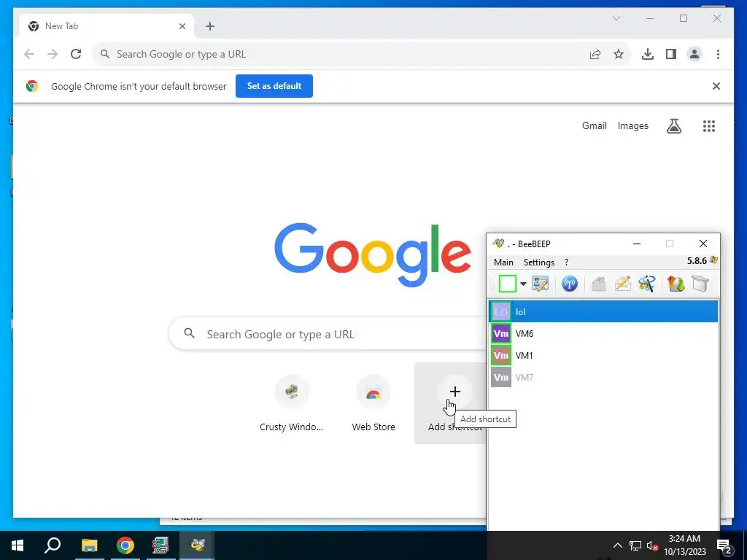Click the small icon beside version 5.8.6
The width and height of the screenshot is (747, 560).
[713, 260]
